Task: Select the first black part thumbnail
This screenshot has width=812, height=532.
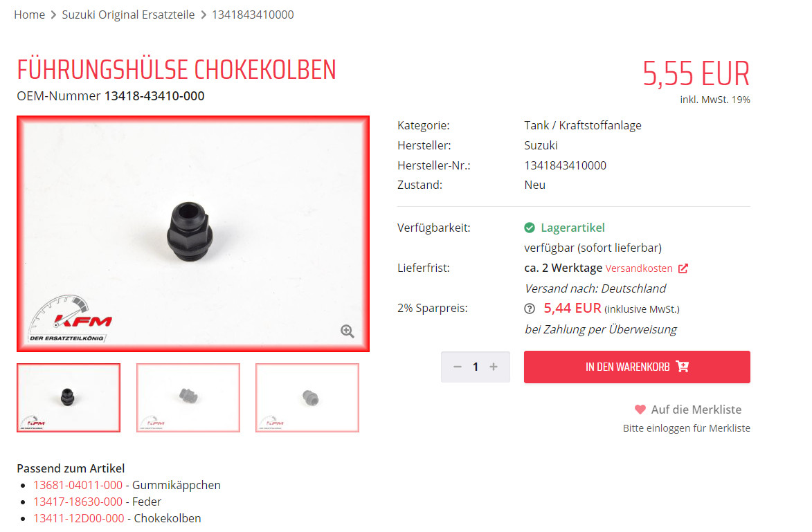Action: pyautogui.click(x=69, y=398)
